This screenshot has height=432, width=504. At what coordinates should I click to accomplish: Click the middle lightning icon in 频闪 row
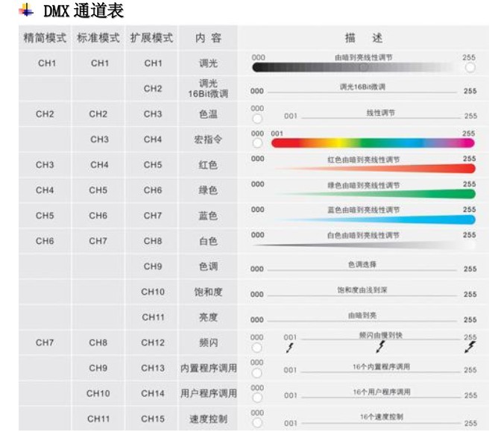pos(380,346)
